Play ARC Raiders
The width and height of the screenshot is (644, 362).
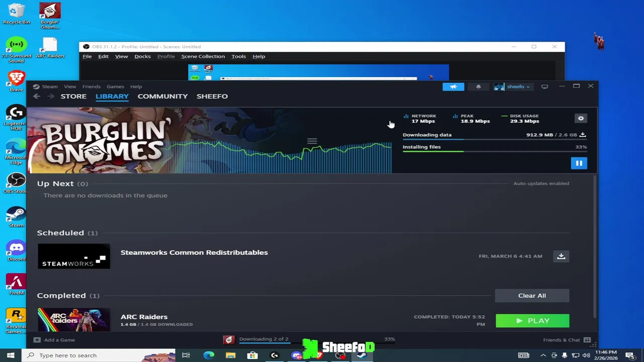point(532,321)
